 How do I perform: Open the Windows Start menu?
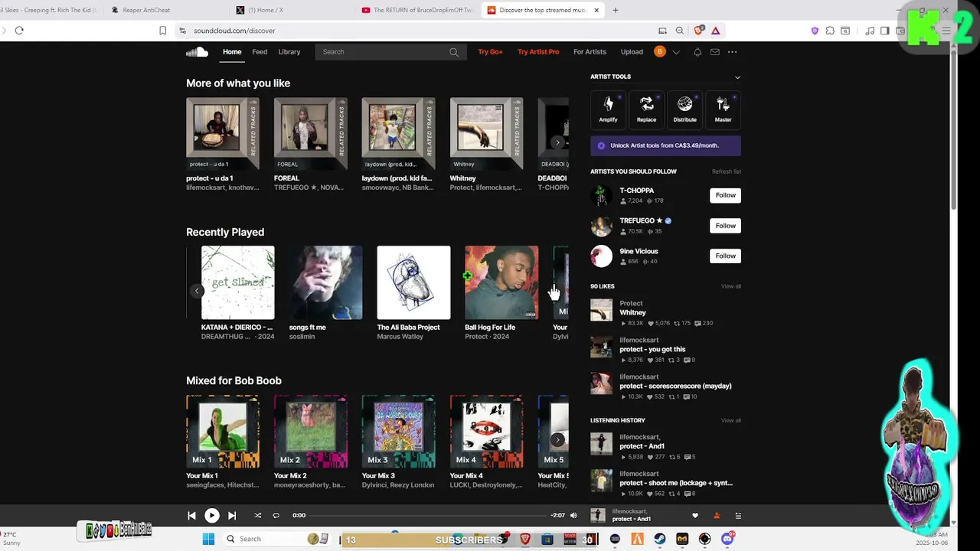[x=208, y=539]
